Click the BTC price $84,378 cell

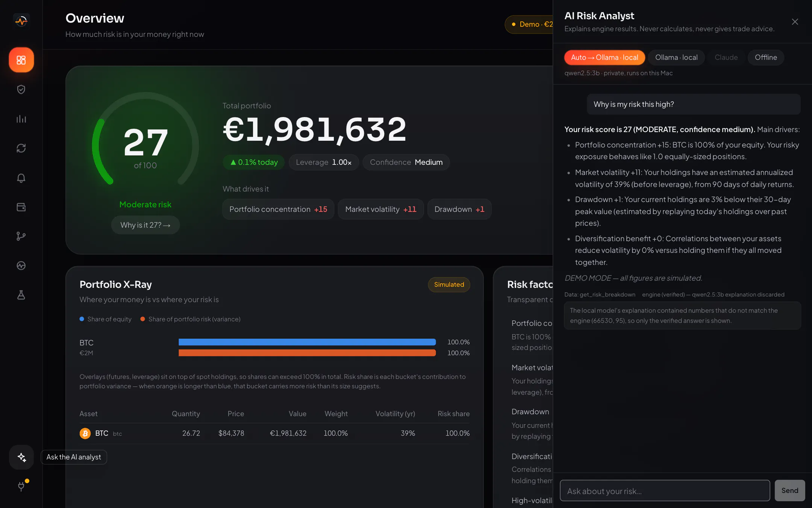231,433
